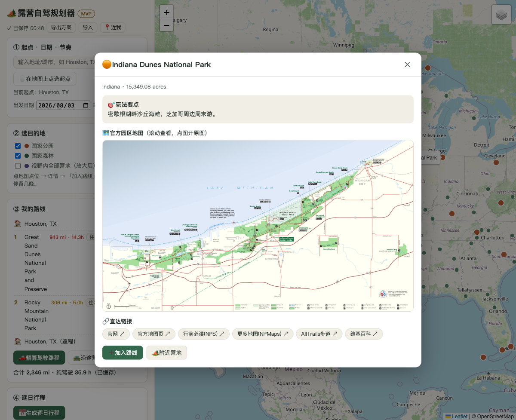
Task: Open the 官网 external link
Action: click(116, 334)
